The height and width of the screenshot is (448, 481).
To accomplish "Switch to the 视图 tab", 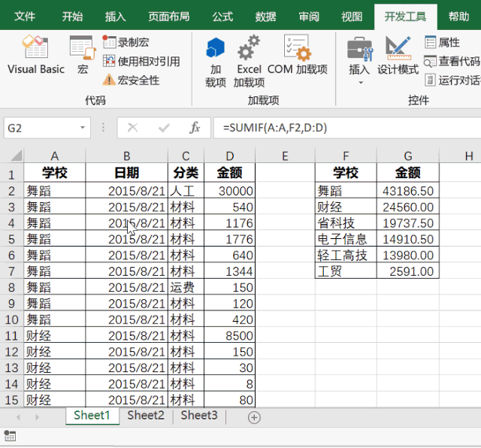I will click(x=352, y=17).
